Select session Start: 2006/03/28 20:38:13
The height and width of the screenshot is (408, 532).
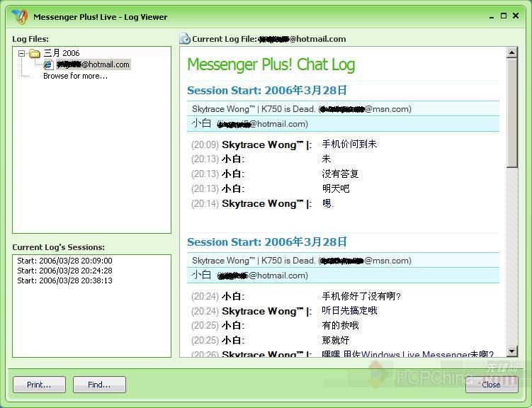click(x=64, y=280)
